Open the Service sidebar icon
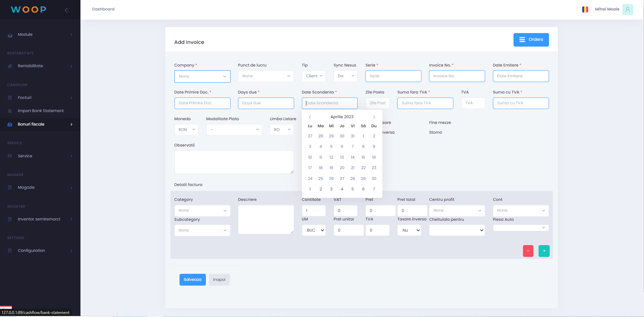The image size is (644, 317). click(9, 156)
